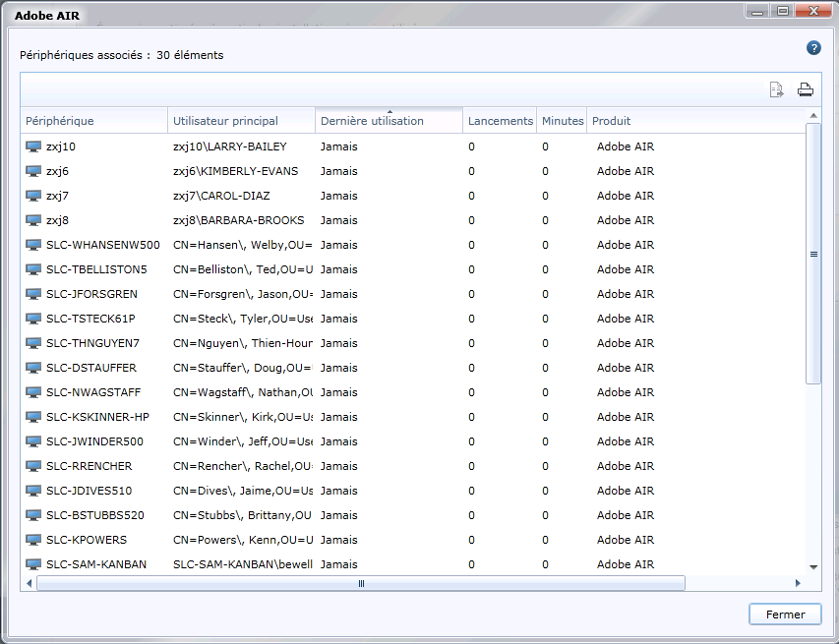Image resolution: width=839 pixels, height=644 pixels.
Task: Click computer icon for SLC-JDIVES510
Action: (33, 491)
